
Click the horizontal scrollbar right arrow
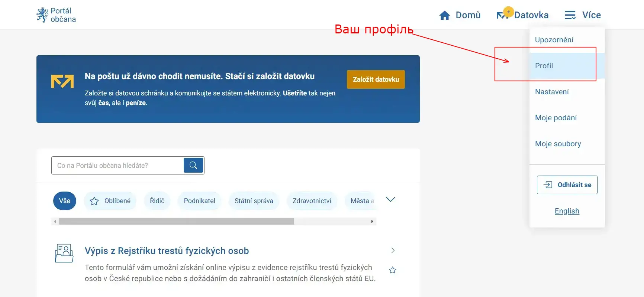pyautogui.click(x=372, y=222)
